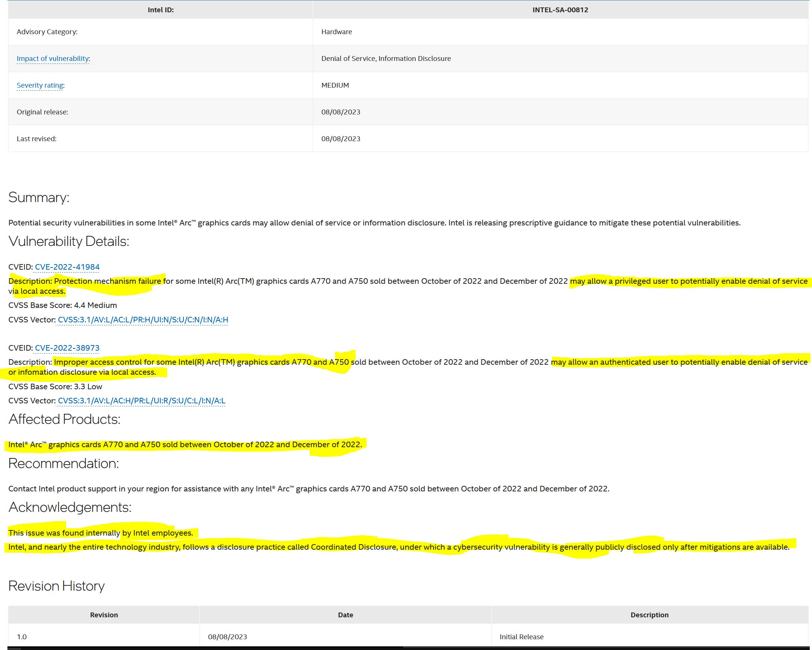This screenshot has width=812, height=650.
Task: Click the Affected Products heading
Action: [64, 419]
